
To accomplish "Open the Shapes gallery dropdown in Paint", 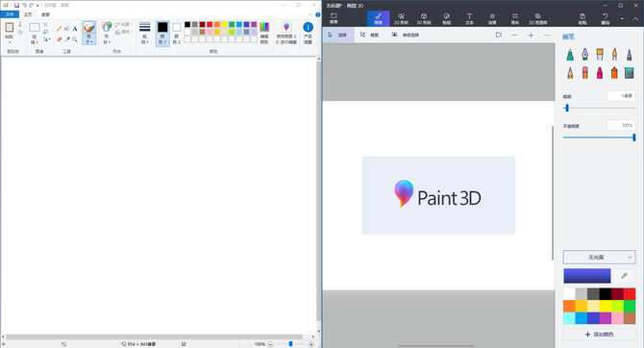I will (107, 39).
